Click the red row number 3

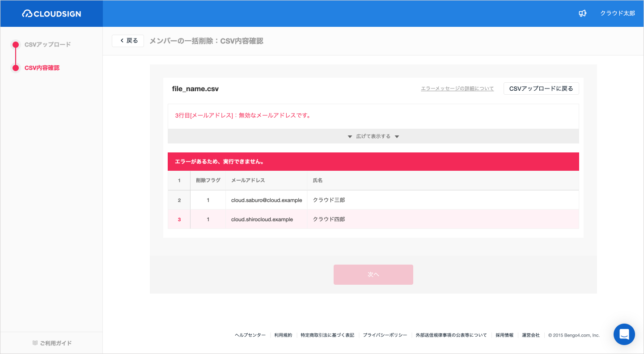tap(179, 219)
